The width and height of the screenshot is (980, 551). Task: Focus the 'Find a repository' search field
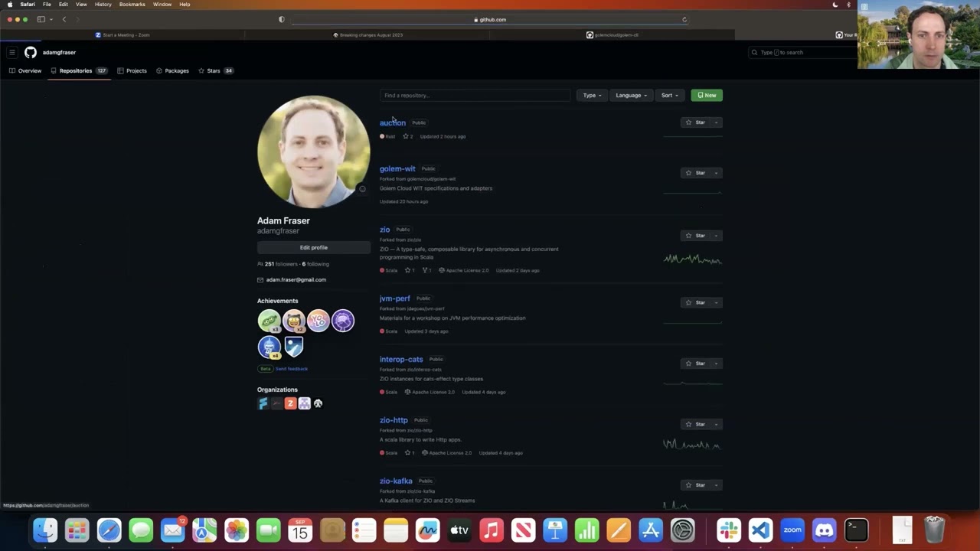click(475, 96)
